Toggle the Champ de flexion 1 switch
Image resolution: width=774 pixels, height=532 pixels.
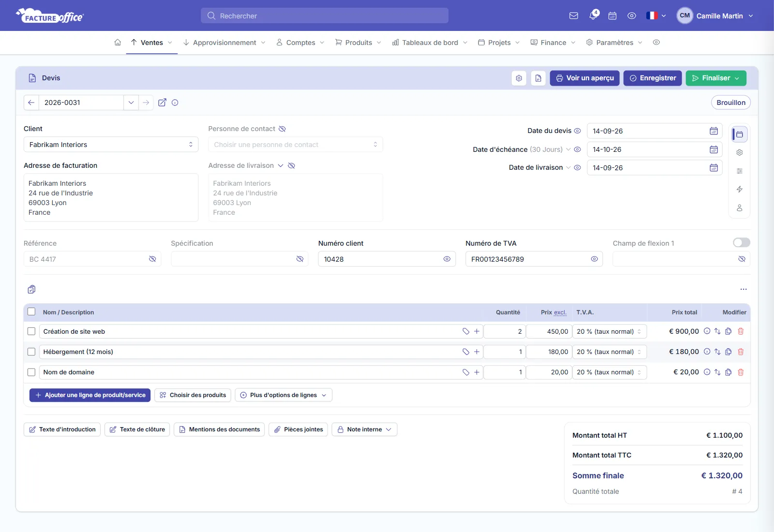pos(742,242)
